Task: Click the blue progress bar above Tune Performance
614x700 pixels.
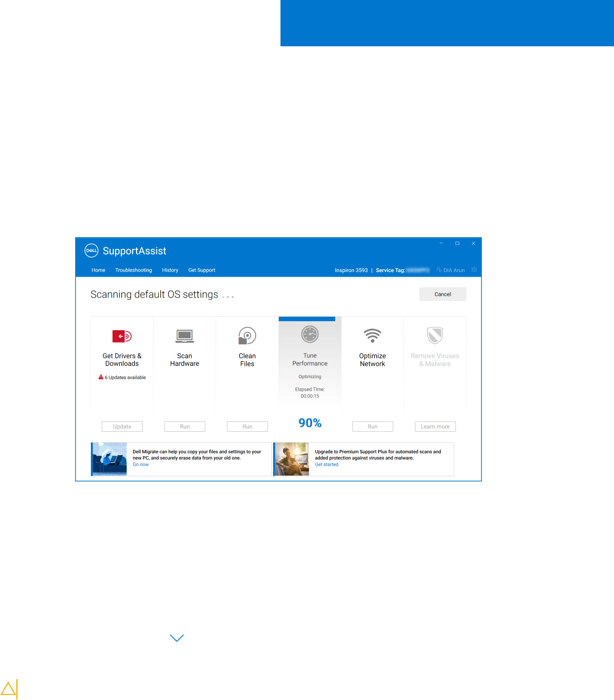Action: (307, 319)
